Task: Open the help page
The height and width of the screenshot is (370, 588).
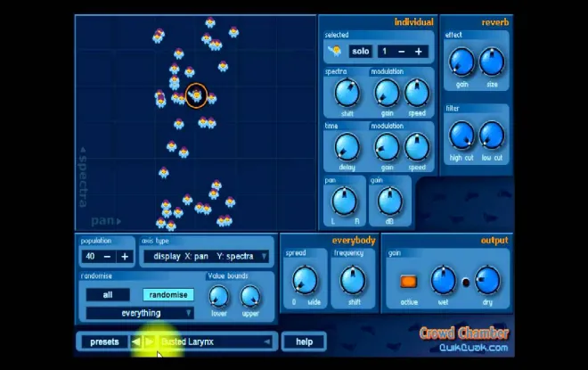Action: coord(304,341)
